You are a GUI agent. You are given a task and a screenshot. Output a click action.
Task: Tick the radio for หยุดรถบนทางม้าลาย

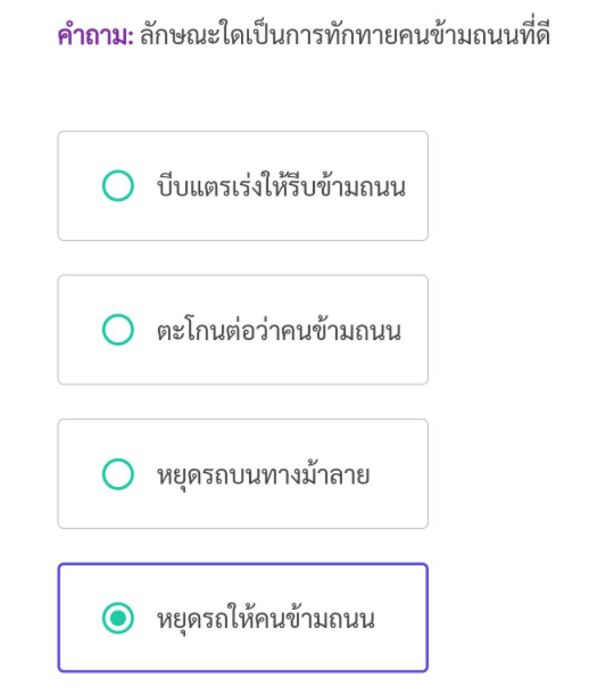tap(117, 474)
